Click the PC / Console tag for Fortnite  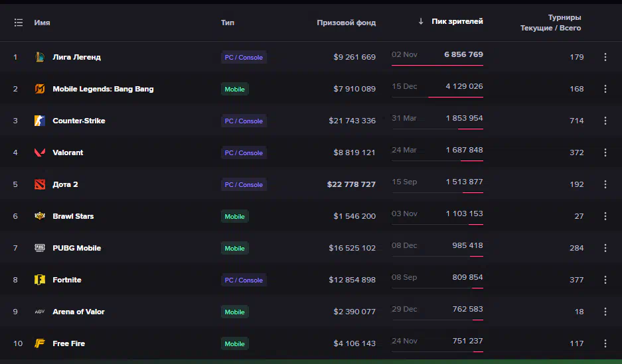(x=244, y=280)
